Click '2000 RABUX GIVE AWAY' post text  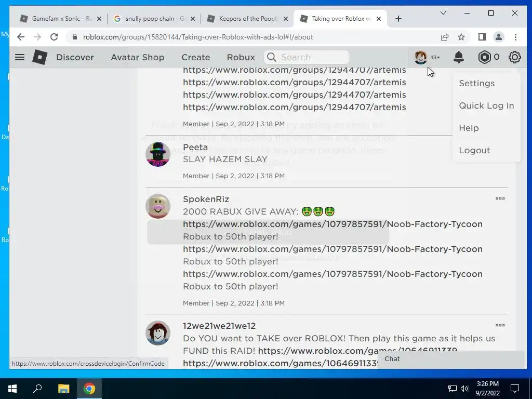[241, 212]
